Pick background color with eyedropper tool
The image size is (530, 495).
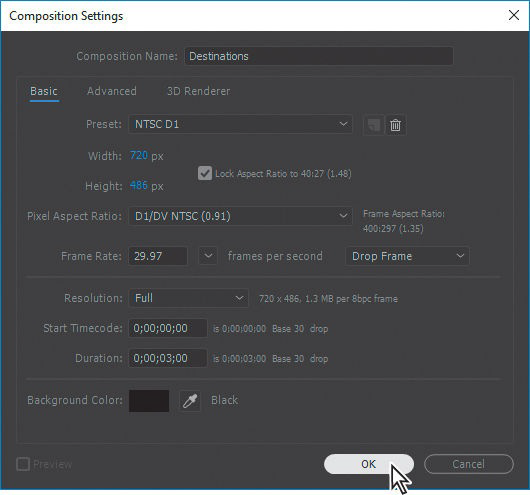click(x=190, y=401)
